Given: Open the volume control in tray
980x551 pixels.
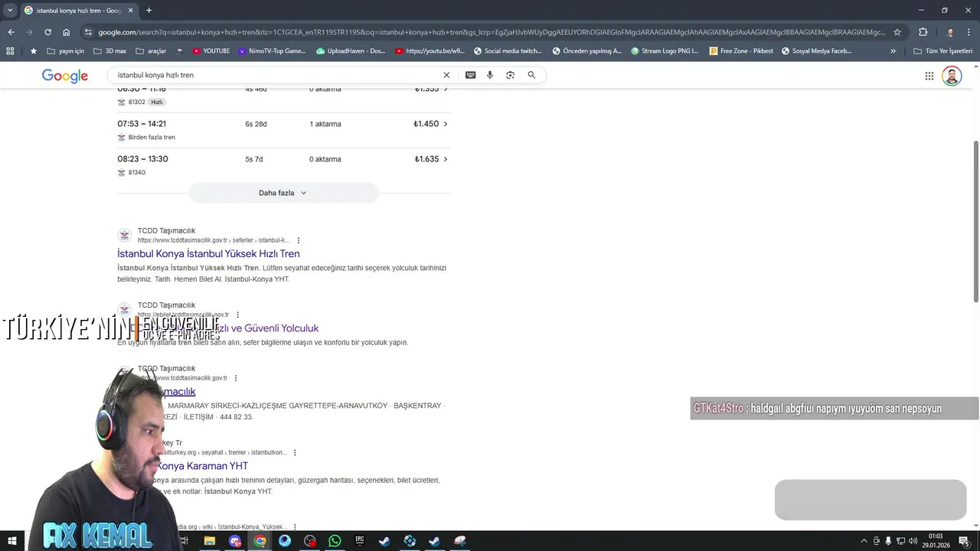Looking at the screenshot, I should click(913, 541).
